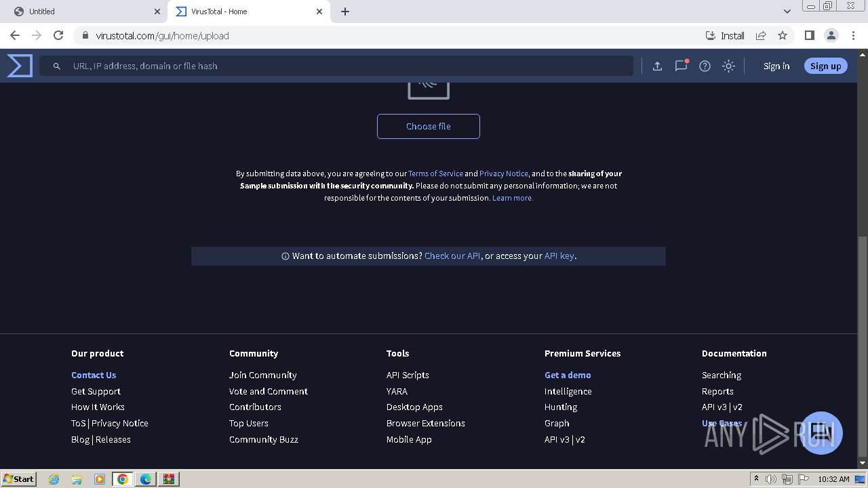Image resolution: width=868 pixels, height=488 pixels.
Task: Open Microsoft Edge from taskbar
Action: click(145, 479)
